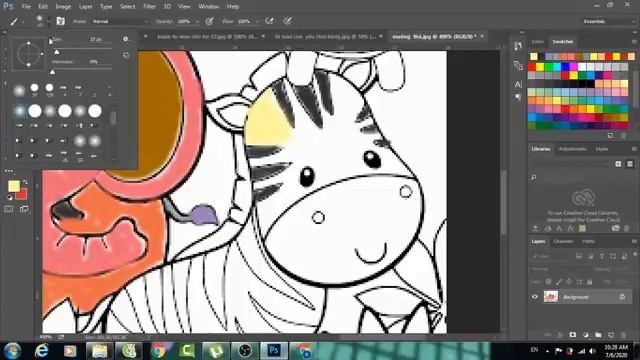
Task: Open the Window menu
Action: tap(209, 7)
